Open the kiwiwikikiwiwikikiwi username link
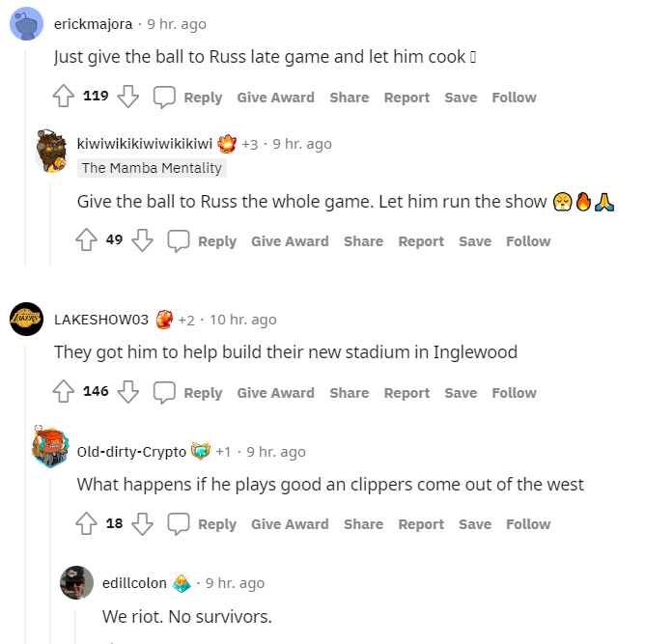Viewport: 645px width, 644px height. (145, 144)
